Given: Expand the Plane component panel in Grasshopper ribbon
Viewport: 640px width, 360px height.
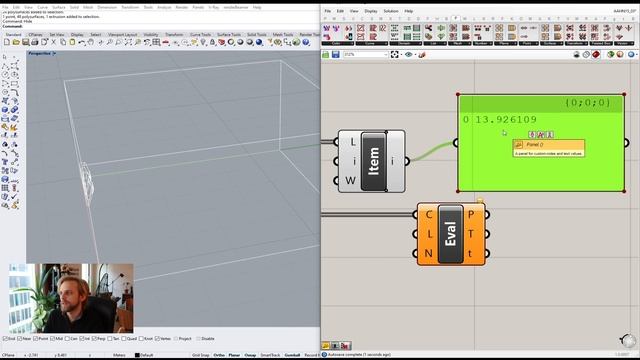Looking at the screenshot, I should point(505,43).
